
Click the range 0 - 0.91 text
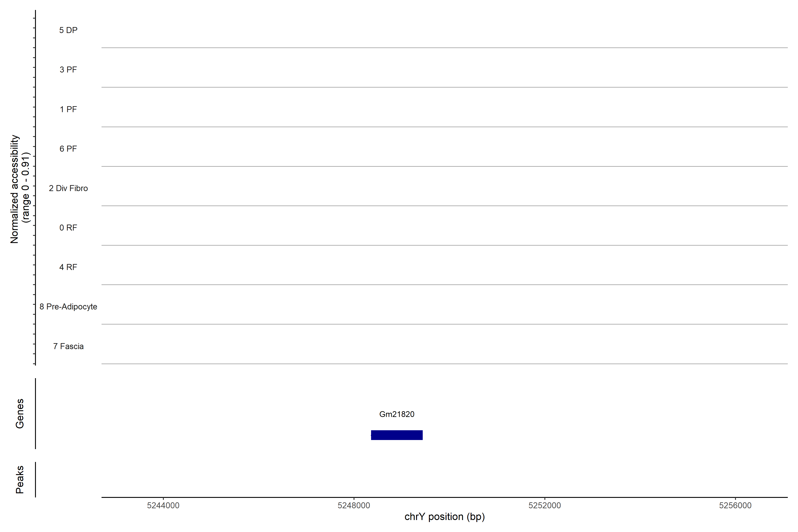[26, 188]
